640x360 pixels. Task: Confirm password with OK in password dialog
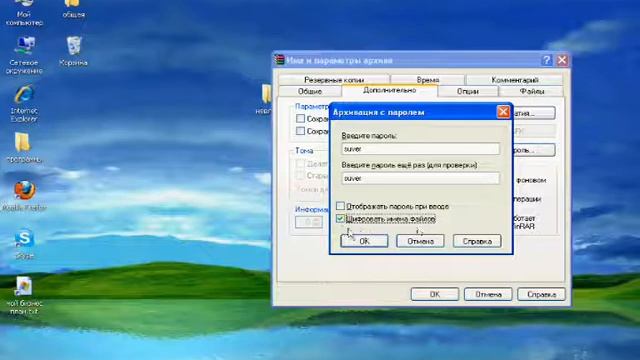tap(364, 241)
